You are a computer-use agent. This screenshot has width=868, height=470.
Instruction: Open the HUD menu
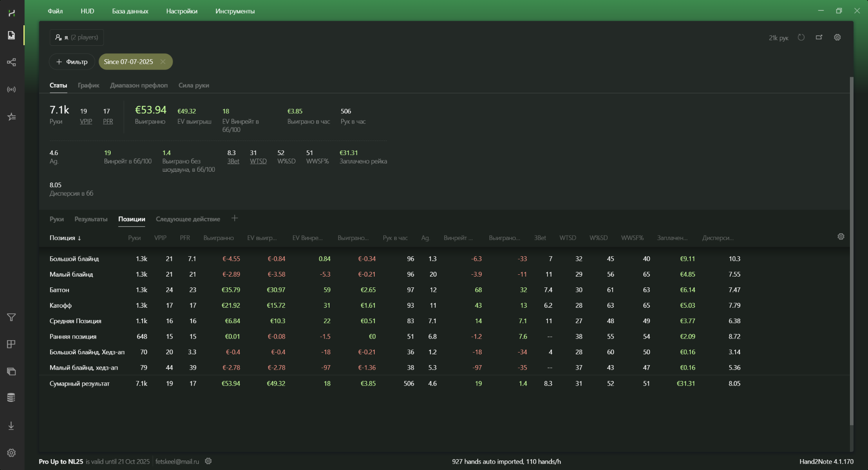87,11
